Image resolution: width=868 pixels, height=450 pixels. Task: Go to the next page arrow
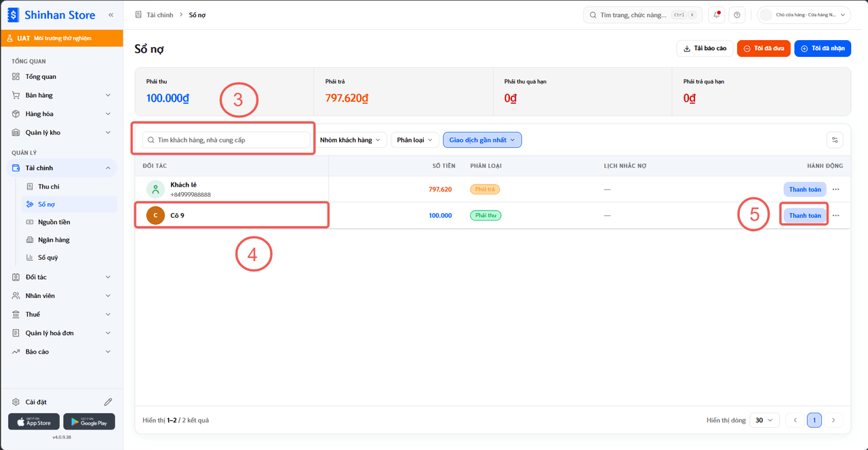coord(833,420)
